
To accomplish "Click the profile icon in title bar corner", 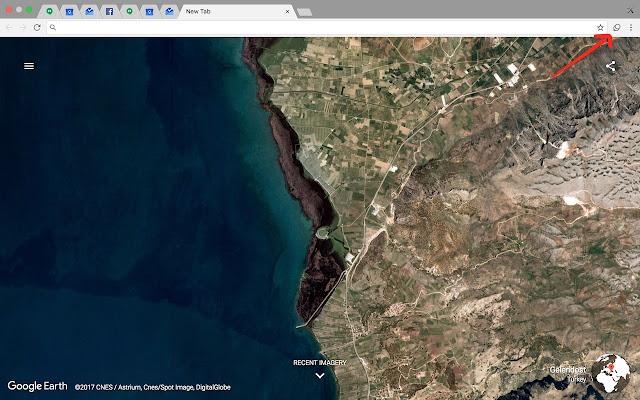I will (630, 11).
